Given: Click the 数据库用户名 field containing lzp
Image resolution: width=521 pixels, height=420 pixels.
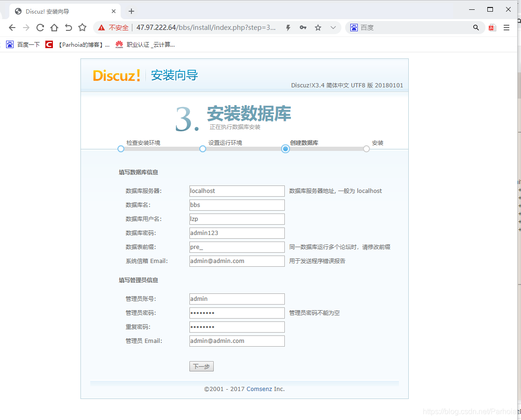Looking at the screenshot, I should pos(237,219).
